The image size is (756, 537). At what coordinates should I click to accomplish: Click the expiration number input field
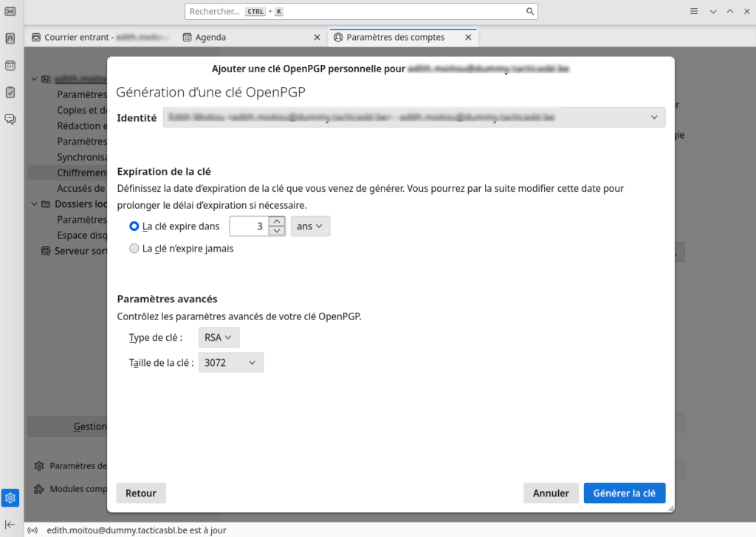pos(249,226)
